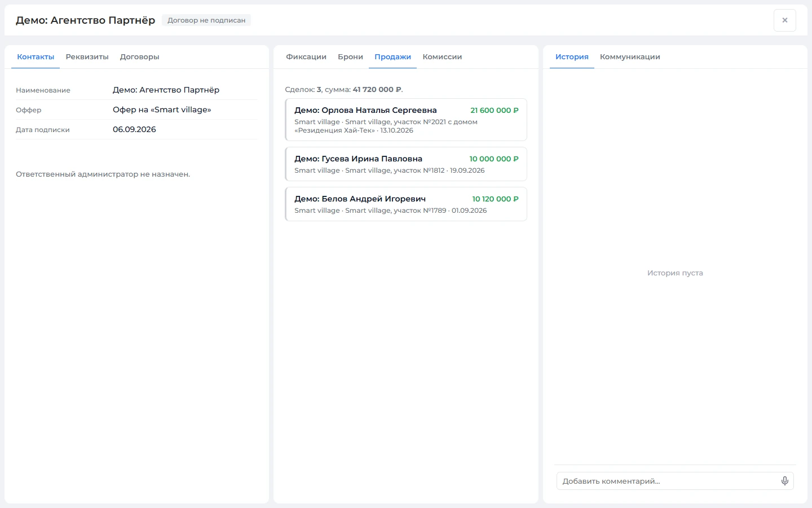Switch to the Реквизиты tab

87,57
